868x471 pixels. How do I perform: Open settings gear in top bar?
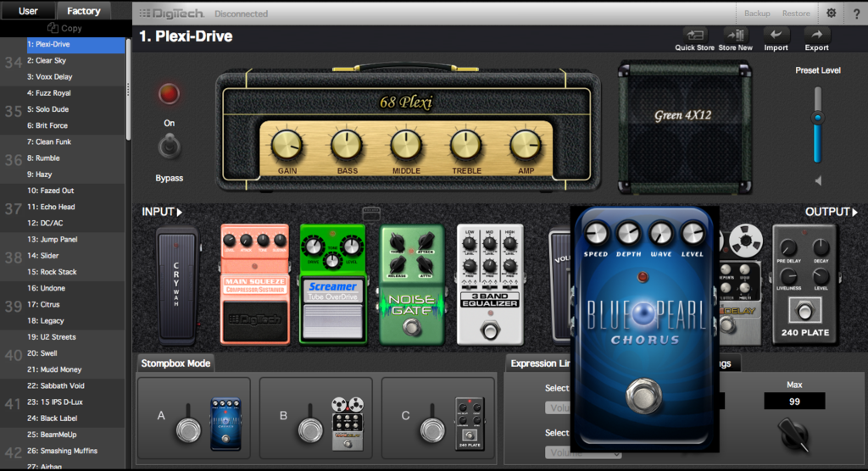(832, 13)
